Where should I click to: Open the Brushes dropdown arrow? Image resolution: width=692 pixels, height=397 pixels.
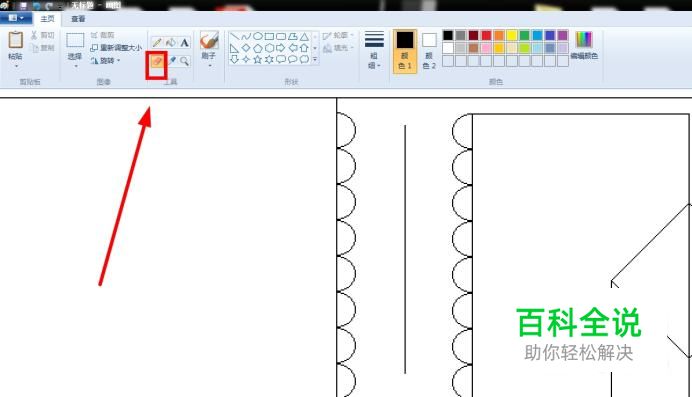pyautogui.click(x=209, y=66)
